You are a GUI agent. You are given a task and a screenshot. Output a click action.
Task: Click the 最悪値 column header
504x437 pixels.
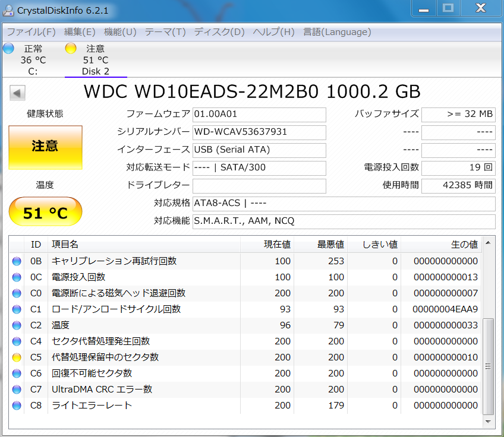click(x=320, y=245)
